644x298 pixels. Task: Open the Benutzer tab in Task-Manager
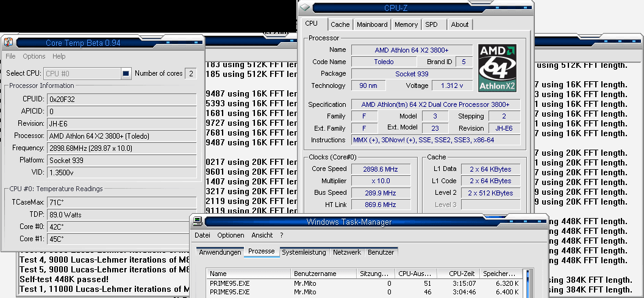tap(381, 252)
